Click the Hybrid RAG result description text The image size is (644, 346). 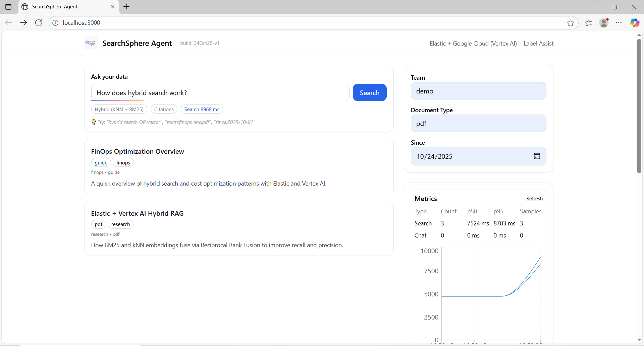[x=217, y=245]
